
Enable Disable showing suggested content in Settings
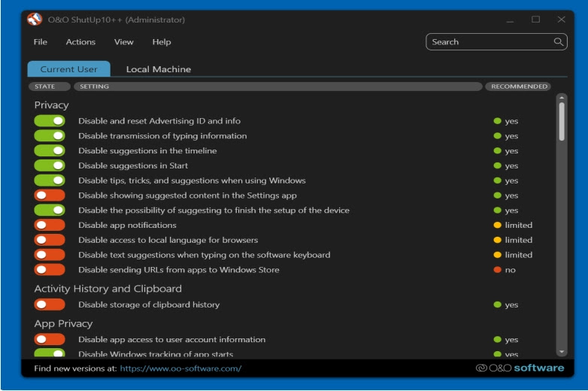pyautogui.click(x=50, y=195)
